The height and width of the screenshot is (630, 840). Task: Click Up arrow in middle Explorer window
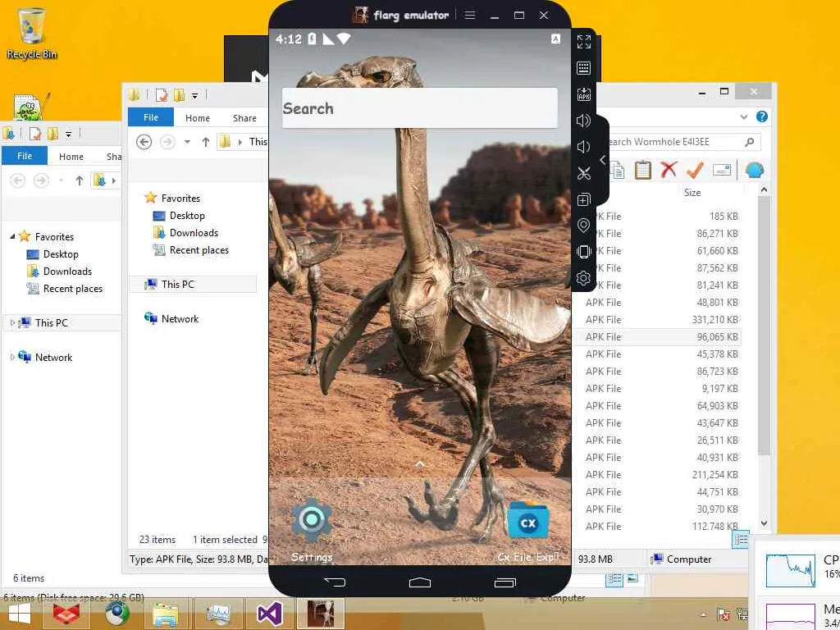pos(206,142)
